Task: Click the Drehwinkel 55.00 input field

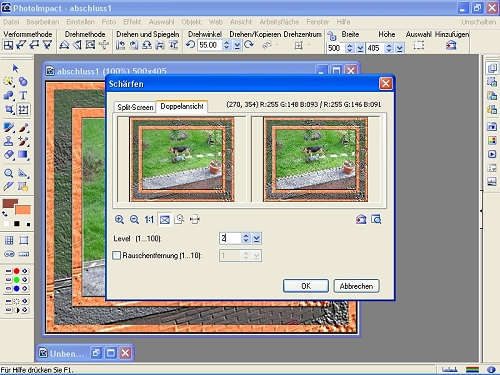Action: point(210,45)
